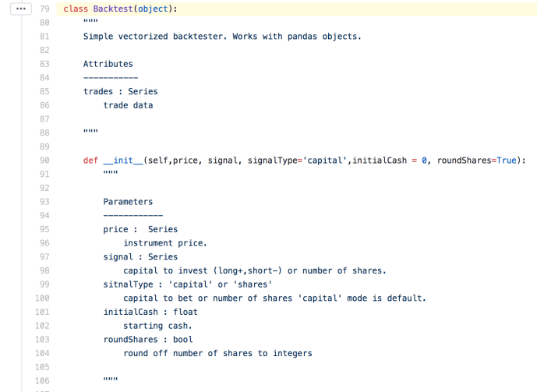
Task: Select line number 90
Action: pyautogui.click(x=44, y=161)
